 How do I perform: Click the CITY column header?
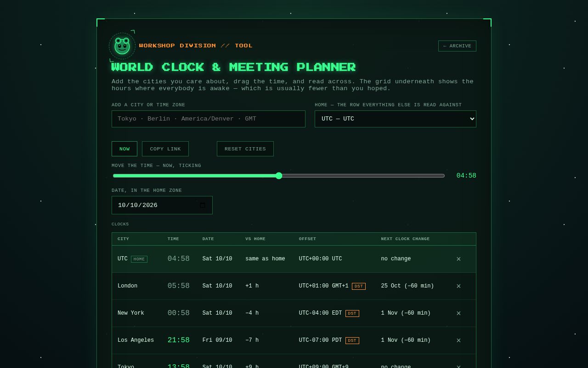123,239
